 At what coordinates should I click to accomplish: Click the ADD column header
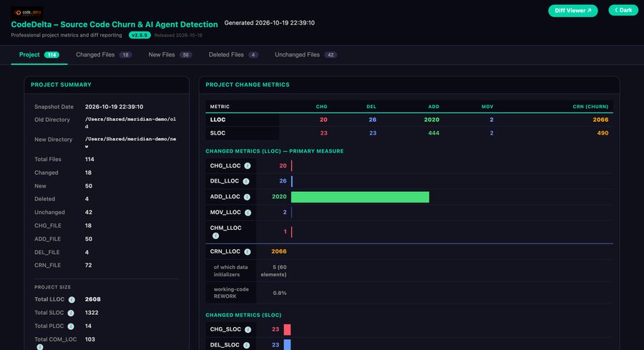(434, 107)
